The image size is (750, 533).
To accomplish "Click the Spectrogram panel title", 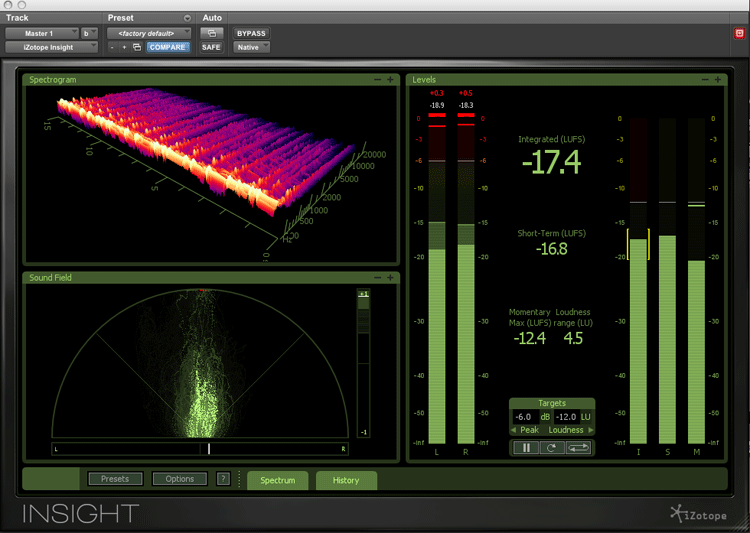I will click(53, 79).
